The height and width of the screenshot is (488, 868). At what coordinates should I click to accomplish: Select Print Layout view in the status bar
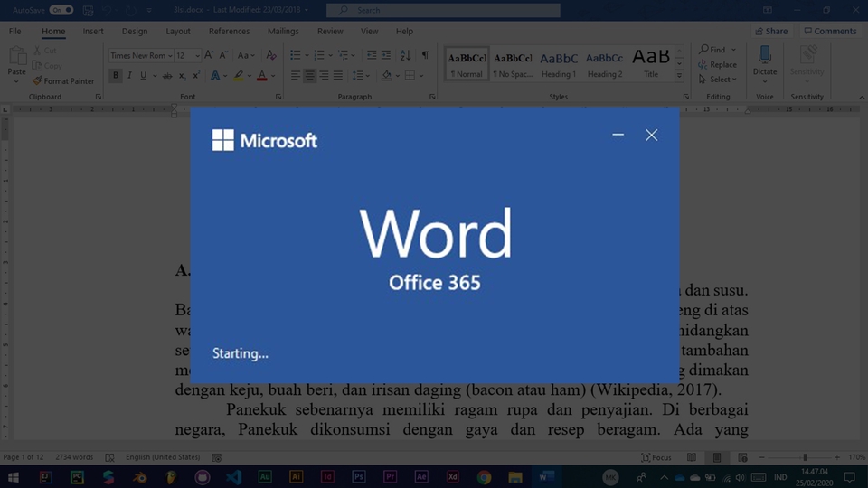(717, 457)
